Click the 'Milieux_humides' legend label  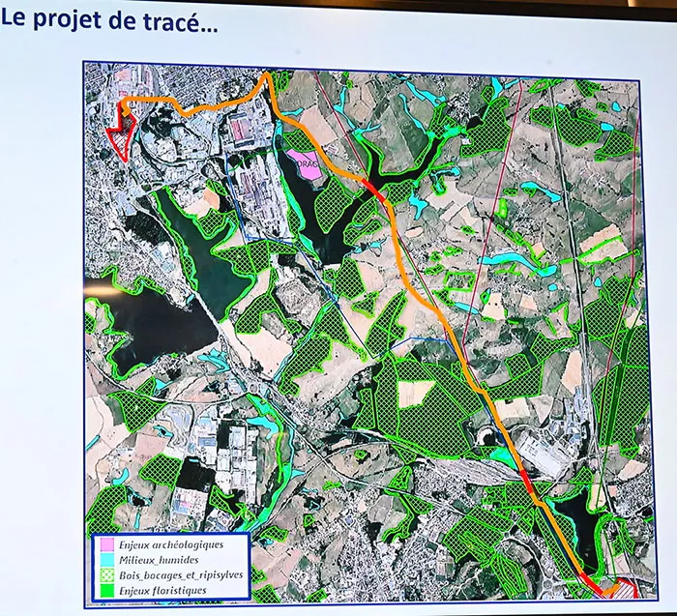(x=159, y=560)
